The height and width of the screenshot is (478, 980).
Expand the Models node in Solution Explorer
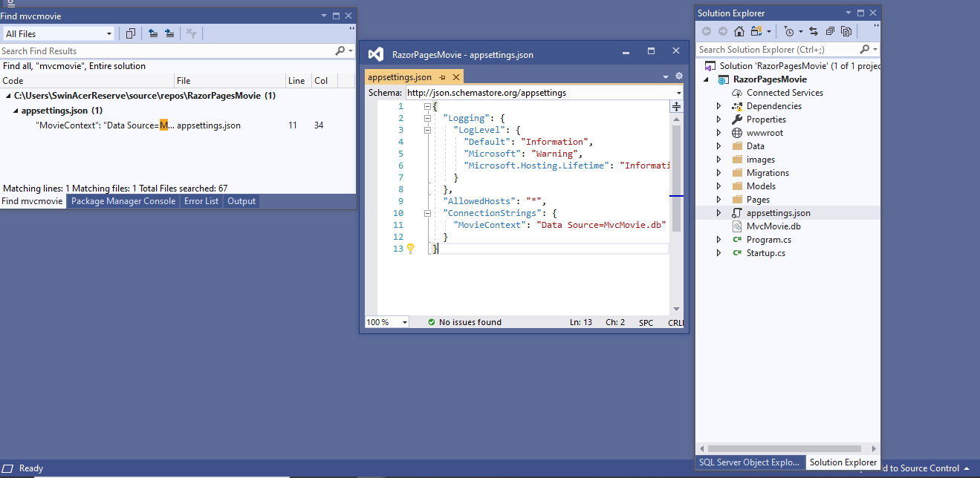717,186
